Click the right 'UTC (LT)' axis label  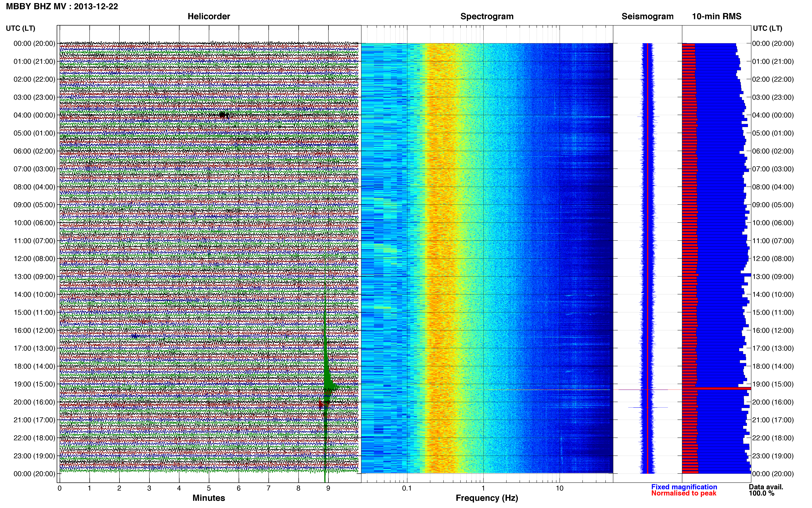[x=767, y=28]
